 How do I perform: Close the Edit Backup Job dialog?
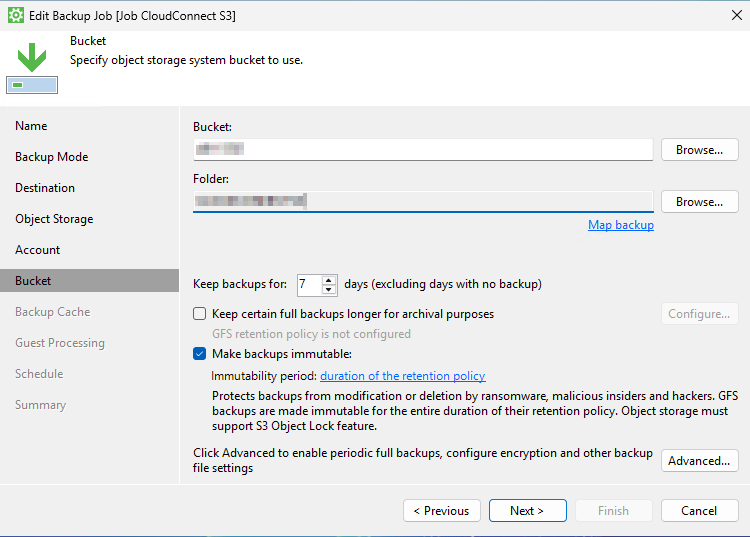(x=737, y=15)
